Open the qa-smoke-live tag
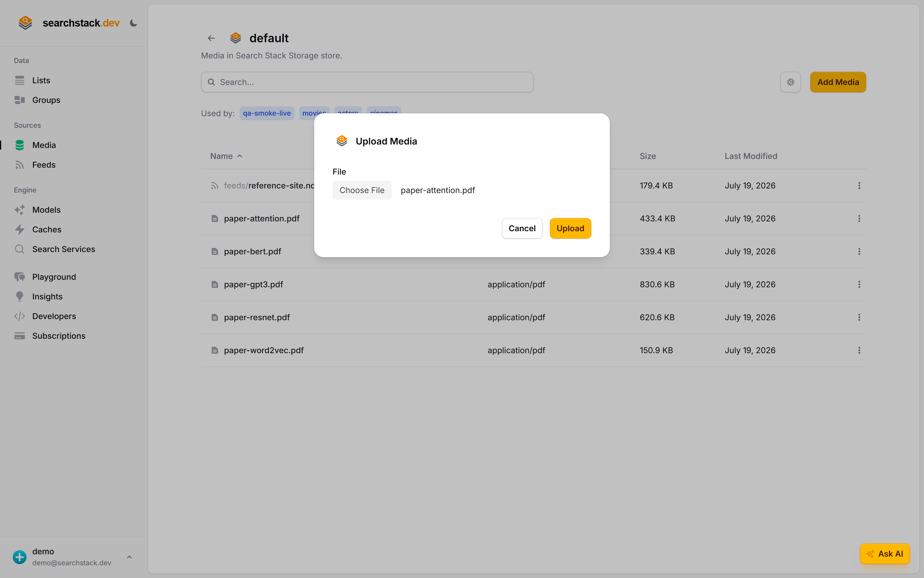The image size is (924, 578). (x=267, y=113)
